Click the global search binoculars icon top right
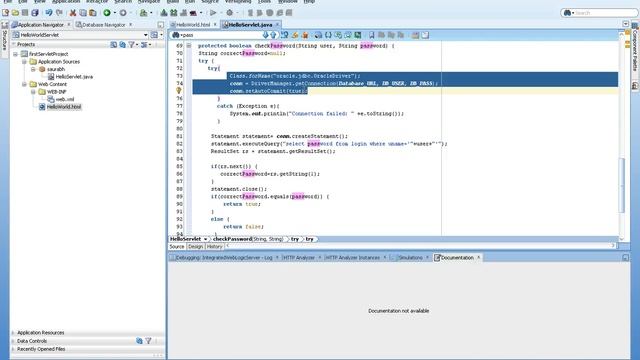640x360 pixels. click(567, 13)
